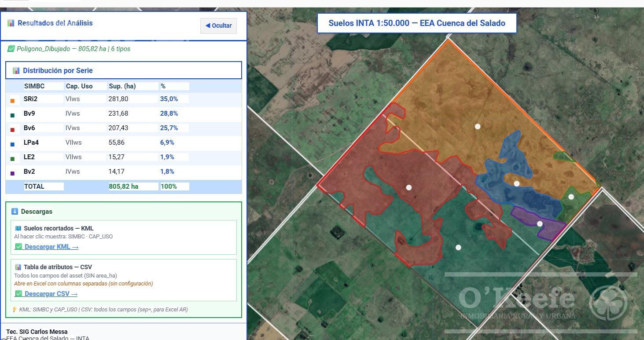Hide the results panel with Ocultar
This screenshot has height=340, width=644.
(x=218, y=26)
